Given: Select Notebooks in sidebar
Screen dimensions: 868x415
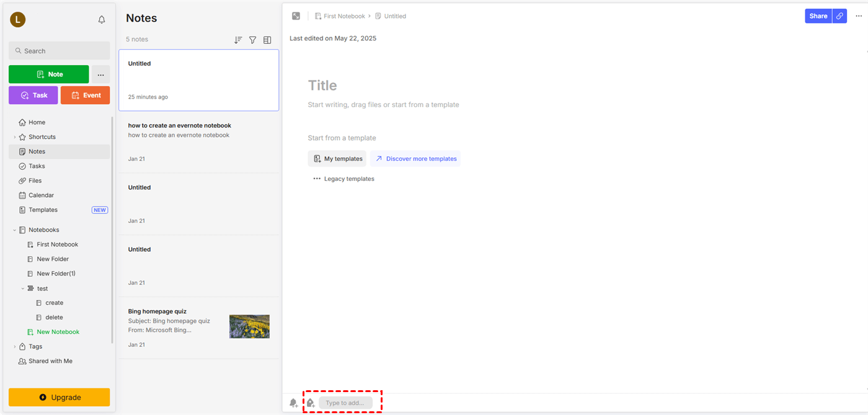Looking at the screenshot, I should (44, 230).
